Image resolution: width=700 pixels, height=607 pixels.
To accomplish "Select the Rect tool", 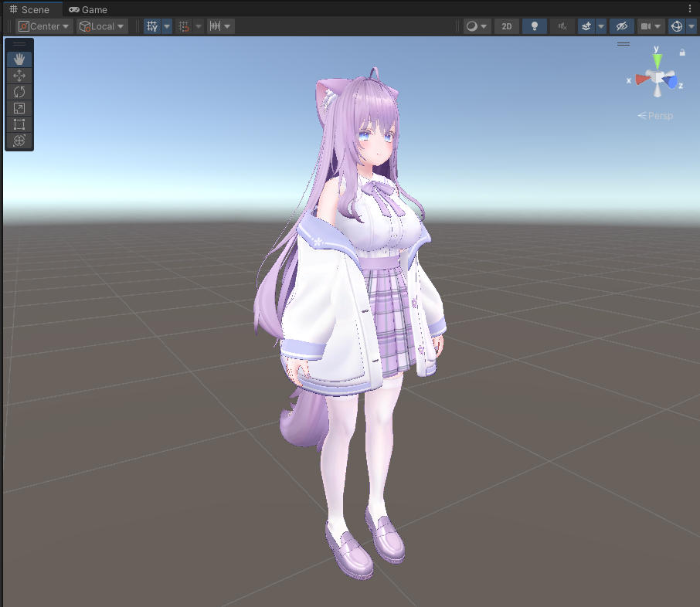I will click(x=19, y=124).
